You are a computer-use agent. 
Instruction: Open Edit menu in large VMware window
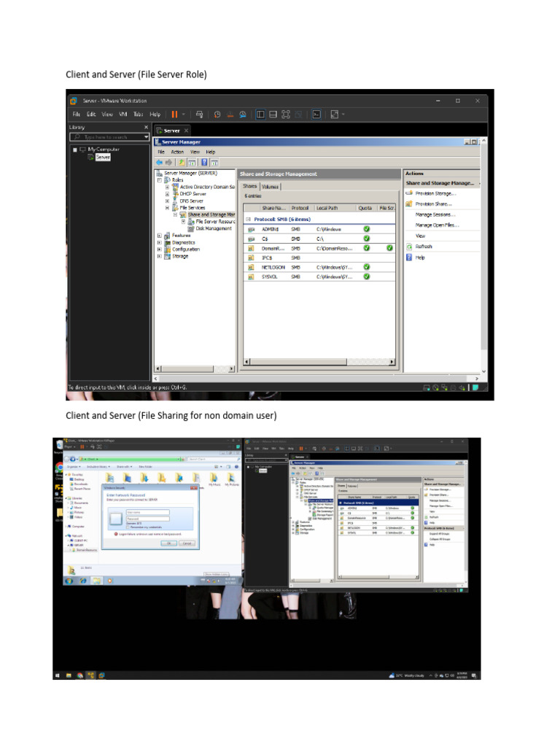point(91,115)
